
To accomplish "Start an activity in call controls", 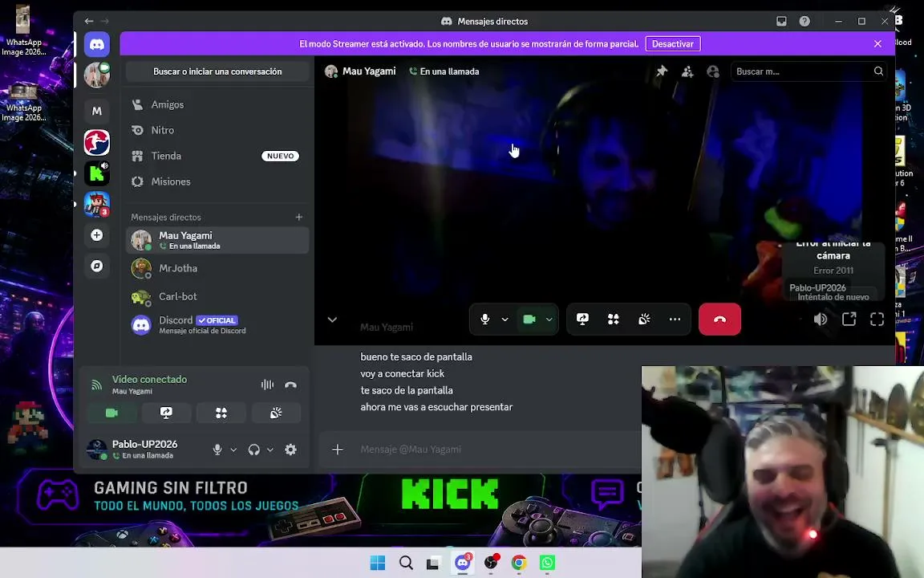I will (x=614, y=319).
